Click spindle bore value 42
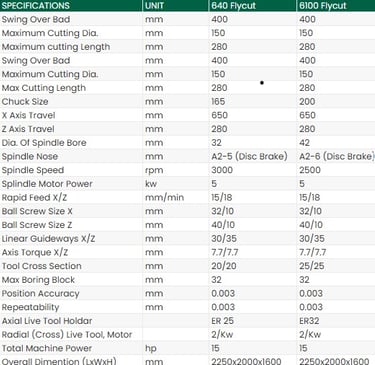 click(304, 143)
